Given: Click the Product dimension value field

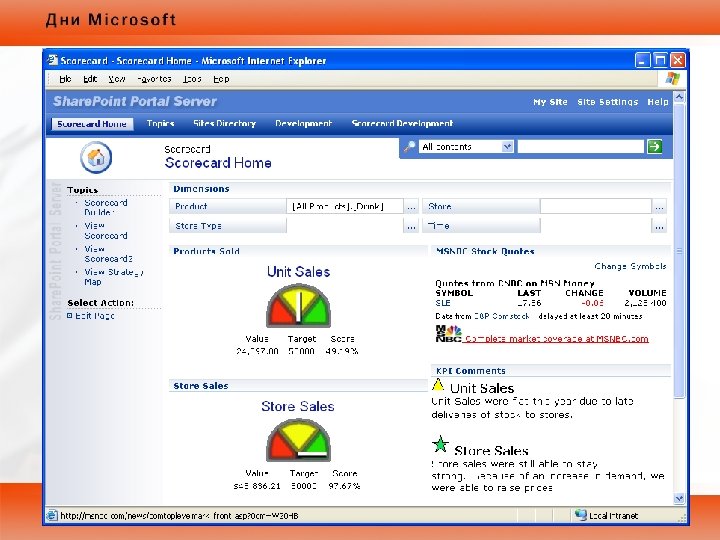Looking at the screenshot, I should pos(345,207).
